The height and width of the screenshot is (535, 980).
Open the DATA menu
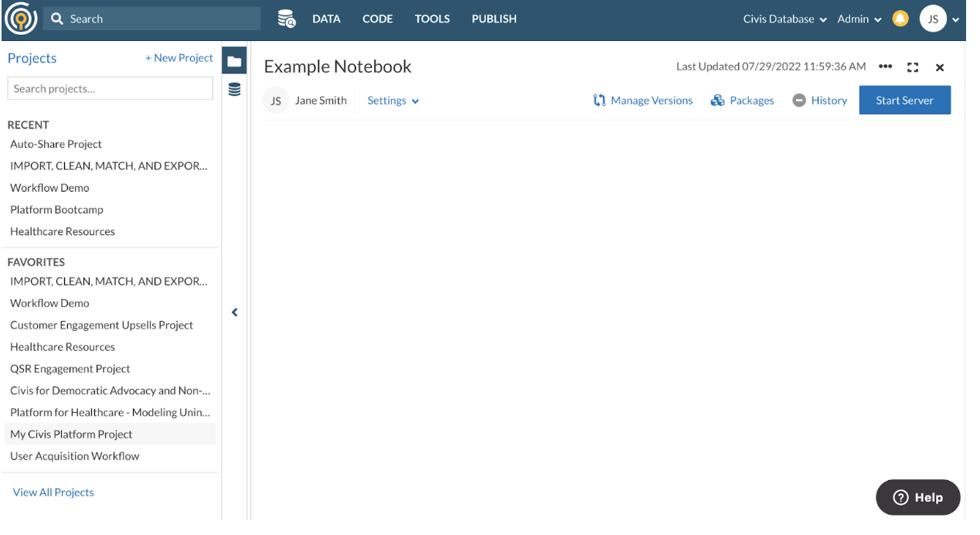[326, 19]
